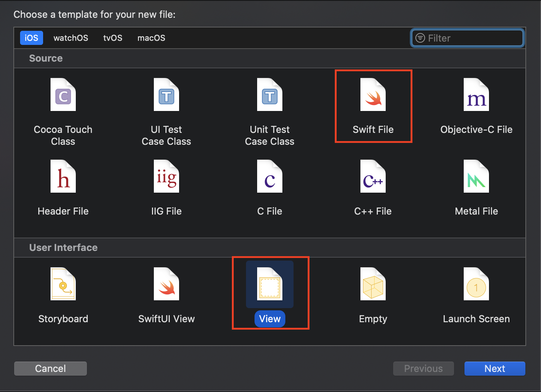Open the tvOS platform tab
This screenshot has width=541, height=392.
point(113,38)
